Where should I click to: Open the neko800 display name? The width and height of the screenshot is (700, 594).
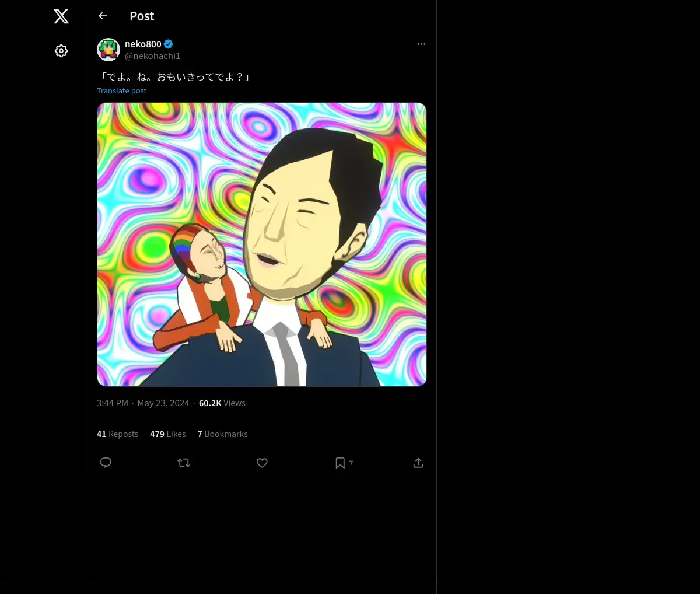[x=143, y=44]
